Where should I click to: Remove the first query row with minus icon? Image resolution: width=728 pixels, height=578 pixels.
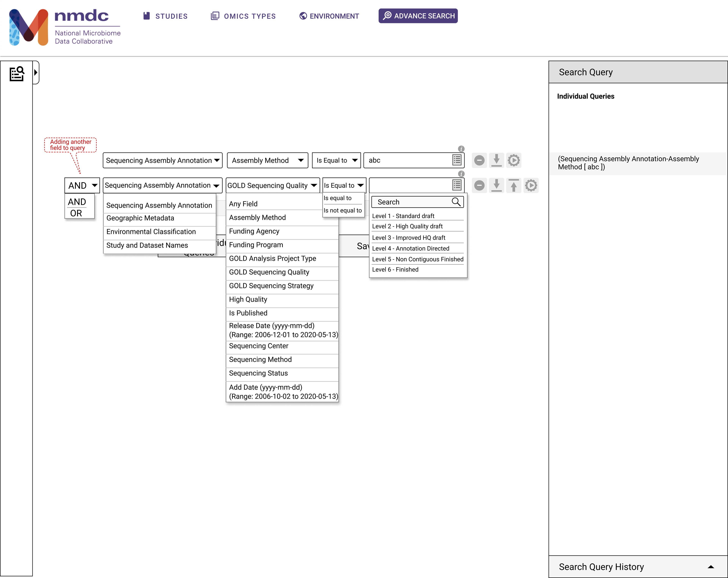pyautogui.click(x=479, y=160)
